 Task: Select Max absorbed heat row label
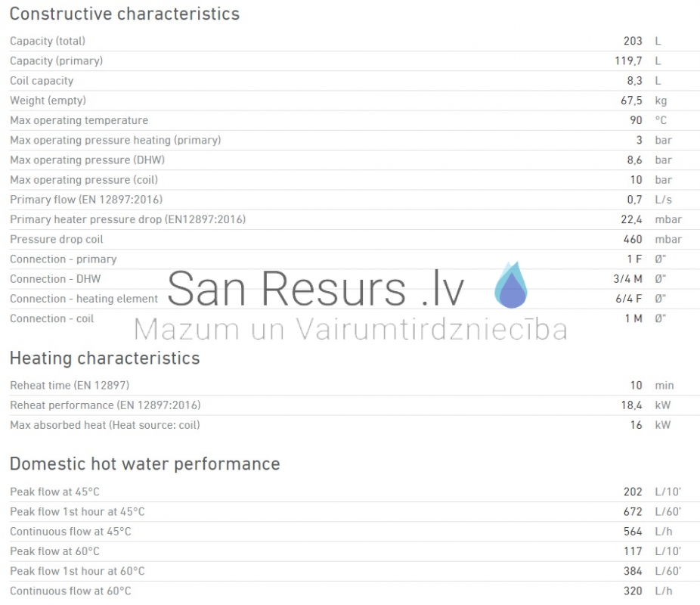105,425
